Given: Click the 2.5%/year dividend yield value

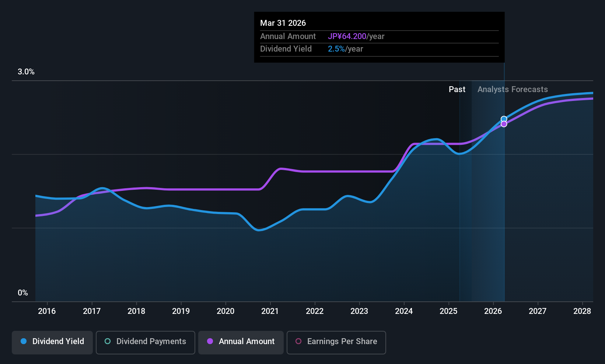Looking at the screenshot, I should click(345, 49).
